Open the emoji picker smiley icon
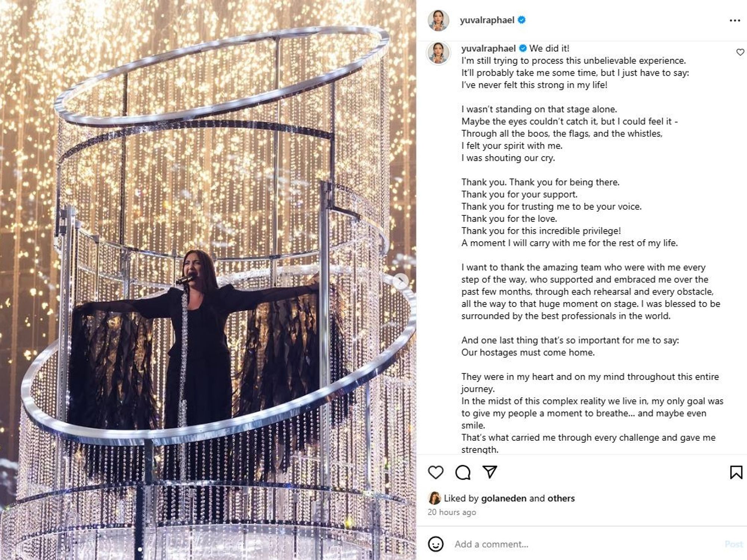Viewport: 747px width, 560px height. click(x=436, y=544)
